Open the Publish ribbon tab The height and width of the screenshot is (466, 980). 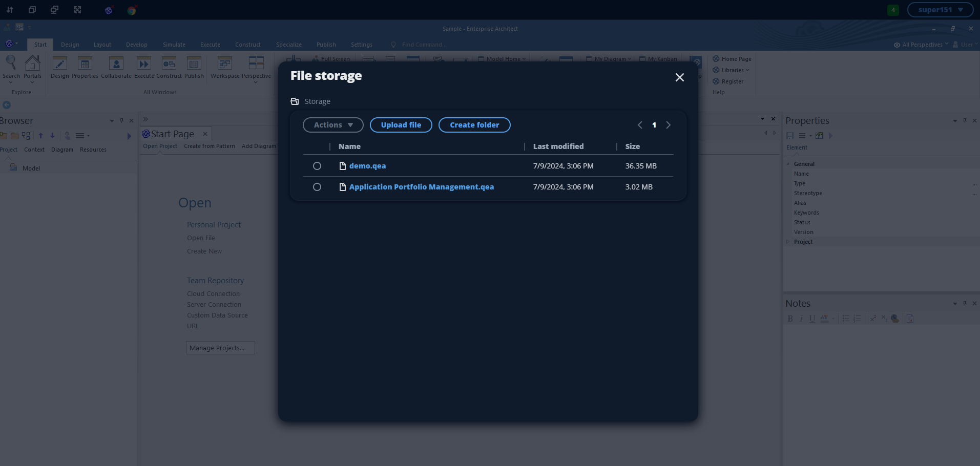[x=326, y=45]
